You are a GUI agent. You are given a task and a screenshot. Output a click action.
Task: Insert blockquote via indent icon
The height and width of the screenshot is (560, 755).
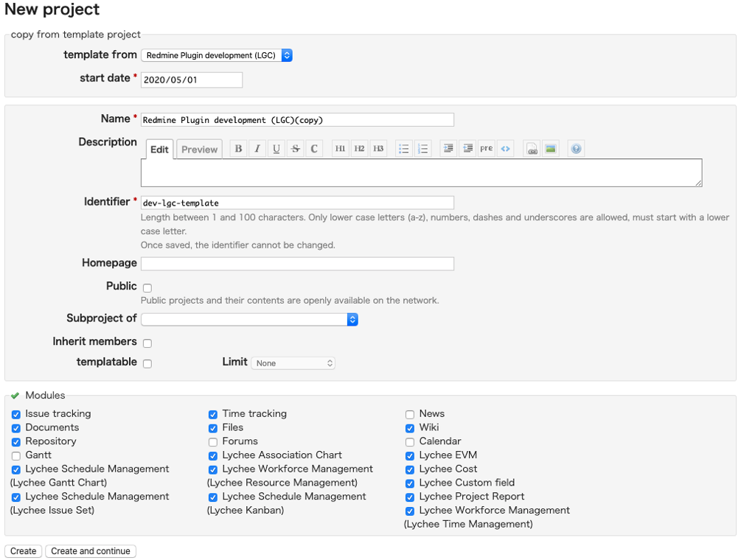[448, 149]
